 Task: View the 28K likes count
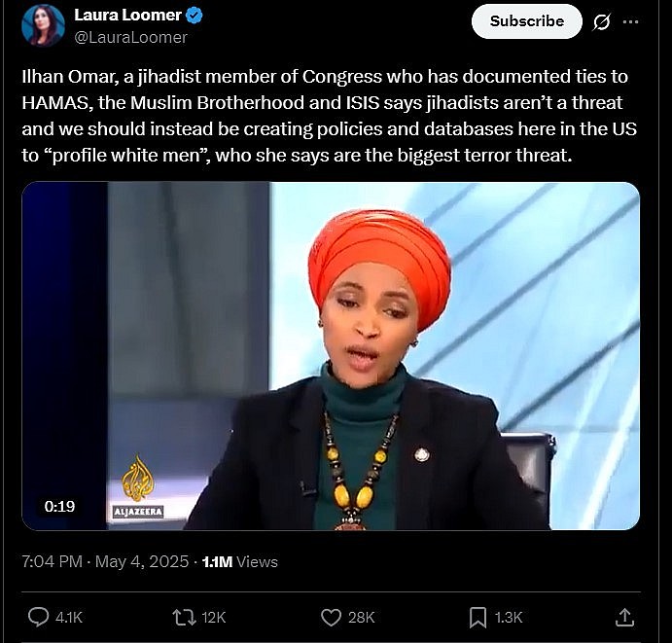point(362,618)
